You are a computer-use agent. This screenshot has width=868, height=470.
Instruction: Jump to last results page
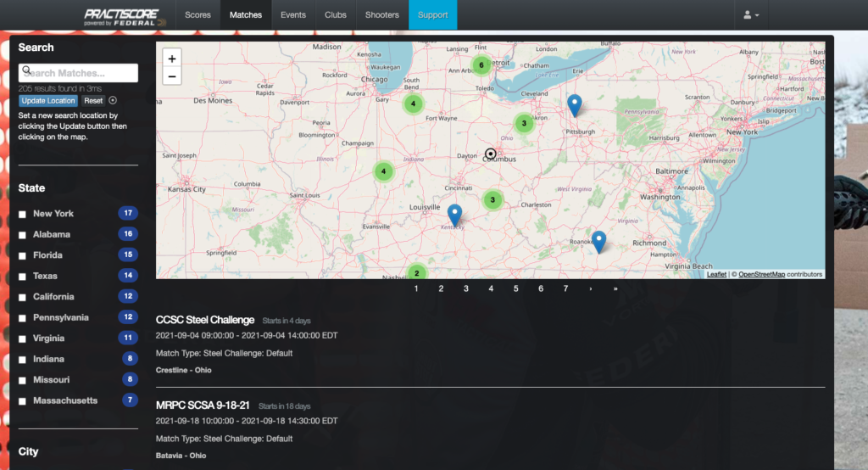(x=615, y=288)
